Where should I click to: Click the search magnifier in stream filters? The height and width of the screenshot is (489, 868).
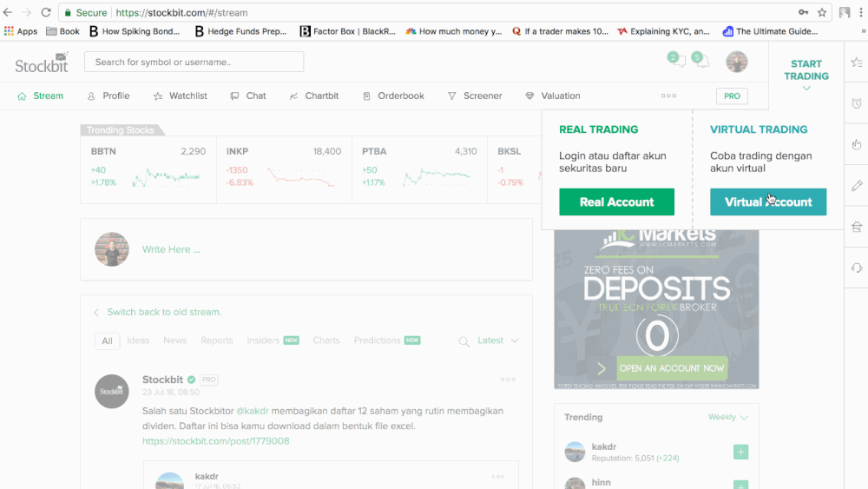coord(464,341)
